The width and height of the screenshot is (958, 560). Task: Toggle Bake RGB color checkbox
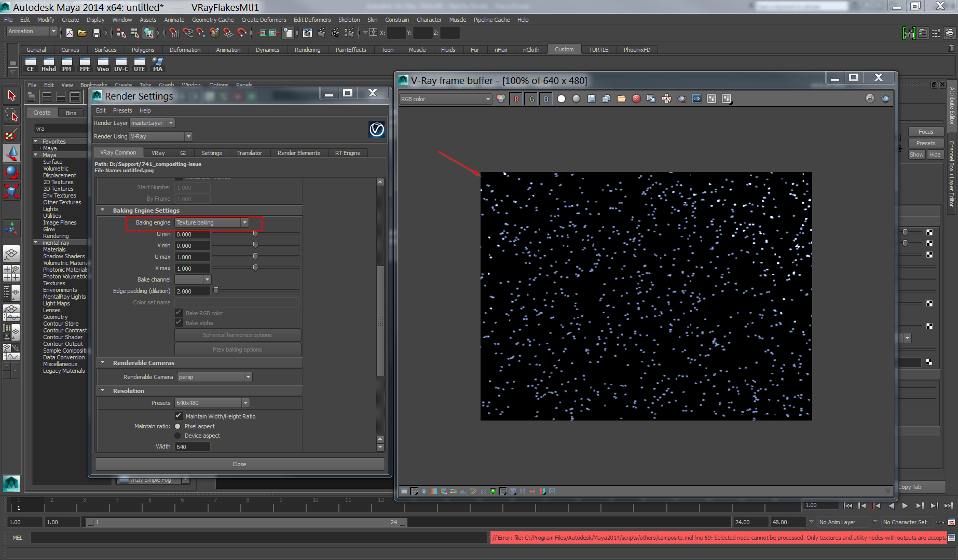click(x=179, y=313)
